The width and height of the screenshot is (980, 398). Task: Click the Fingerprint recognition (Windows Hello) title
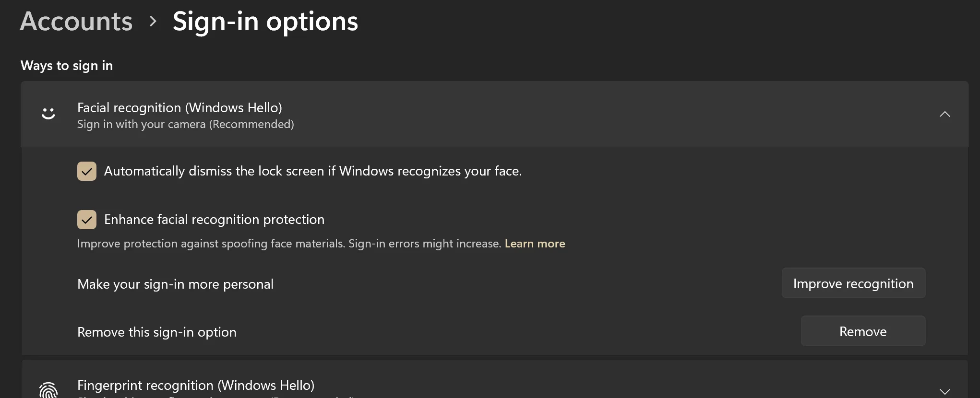click(x=196, y=385)
